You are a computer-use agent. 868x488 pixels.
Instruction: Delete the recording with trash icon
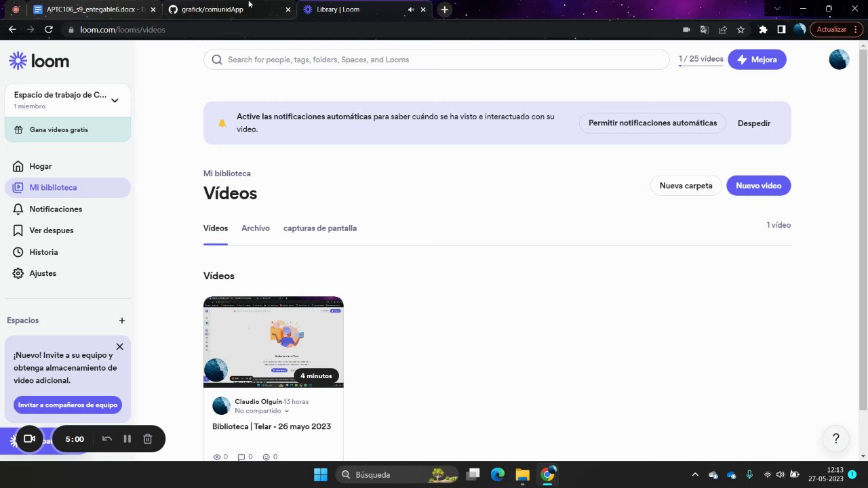pos(147,439)
